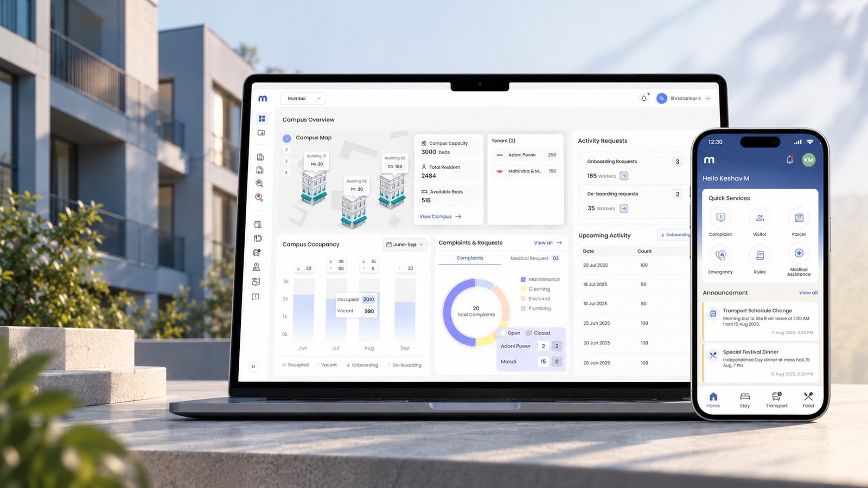Select floor 4 on the Campus Map
Screen dimensions: 868x488
[x=286, y=172]
